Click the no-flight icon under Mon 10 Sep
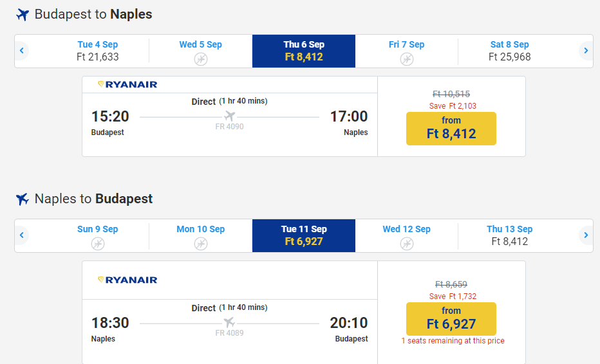This screenshot has width=600, height=364. coord(201,244)
